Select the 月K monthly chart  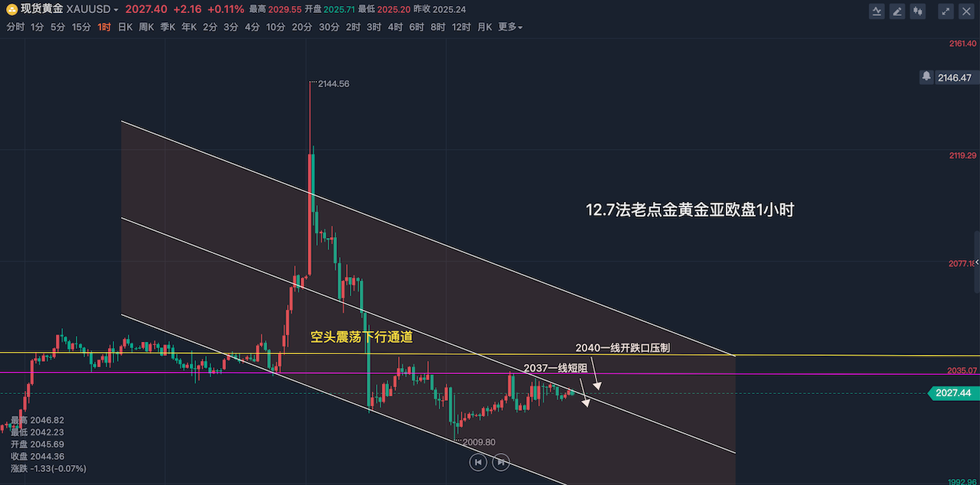pos(485,28)
